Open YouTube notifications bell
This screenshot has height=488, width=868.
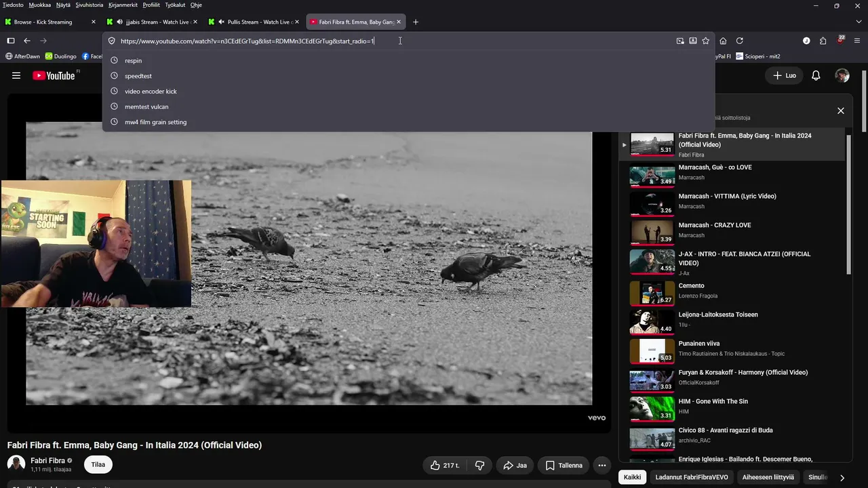click(x=816, y=75)
